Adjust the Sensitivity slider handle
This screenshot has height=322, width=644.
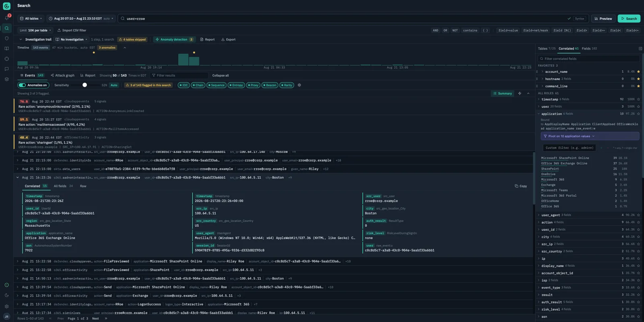tap(85, 85)
